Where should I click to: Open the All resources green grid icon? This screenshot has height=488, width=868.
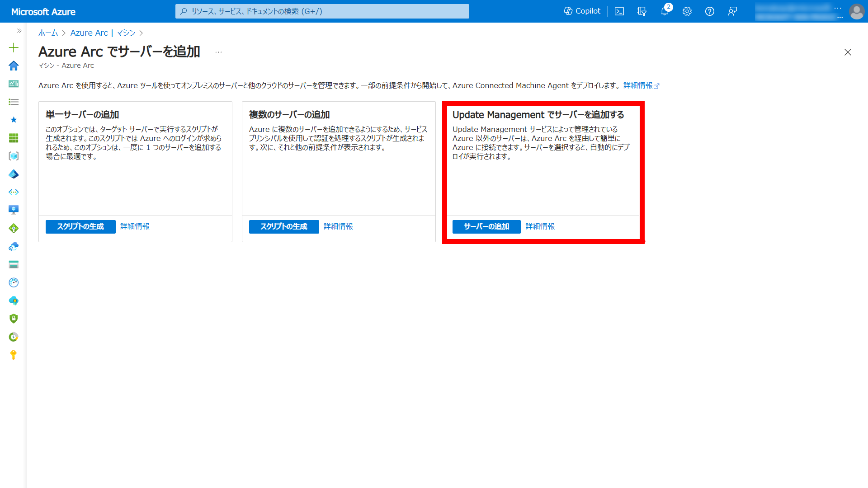(x=14, y=138)
